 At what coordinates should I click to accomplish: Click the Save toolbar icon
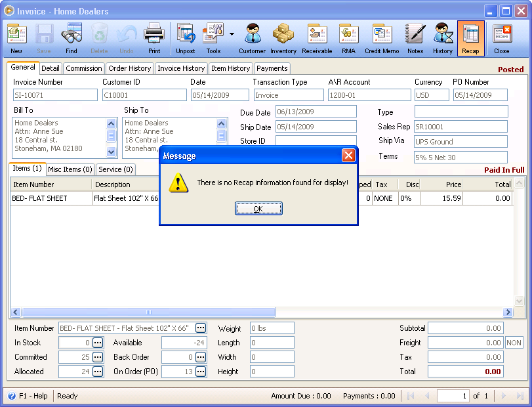[44, 34]
